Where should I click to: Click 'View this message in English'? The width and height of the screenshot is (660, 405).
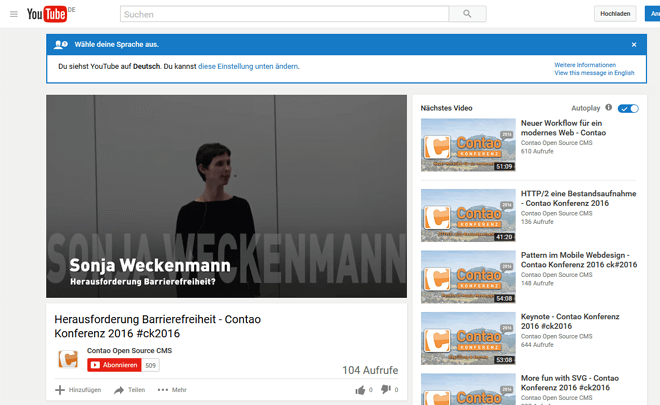coord(594,73)
